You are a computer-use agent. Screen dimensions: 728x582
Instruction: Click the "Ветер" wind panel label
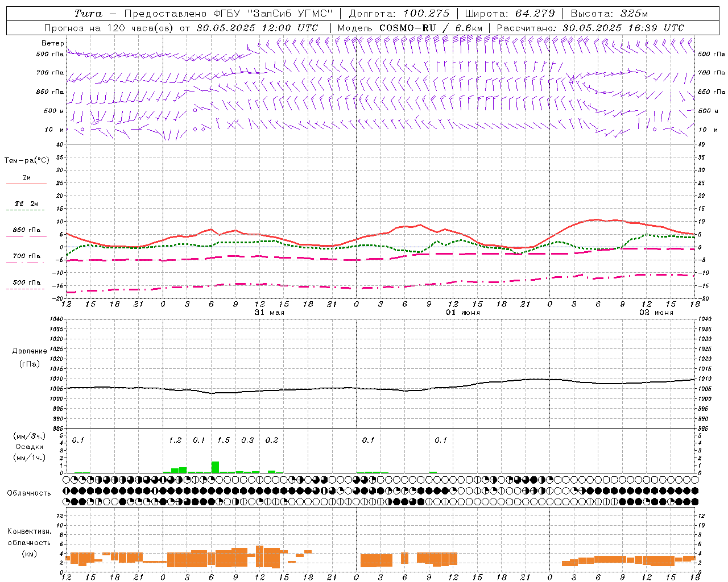click(52, 43)
